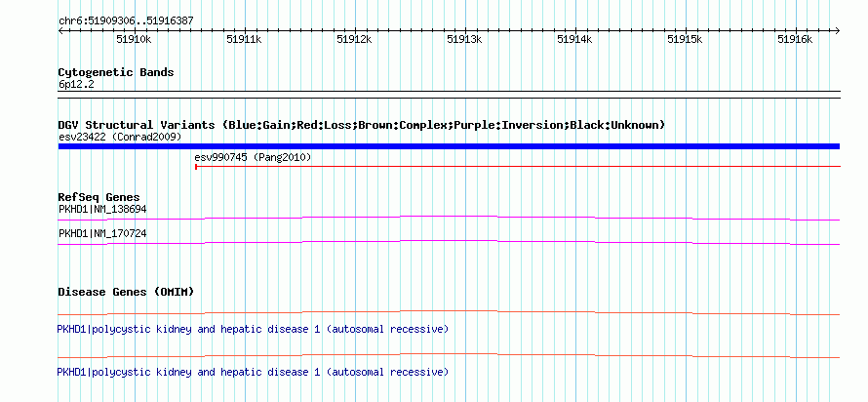Click the blue esv23422 gain variant bar
The height and width of the screenshot is (402, 868).
tap(449, 146)
